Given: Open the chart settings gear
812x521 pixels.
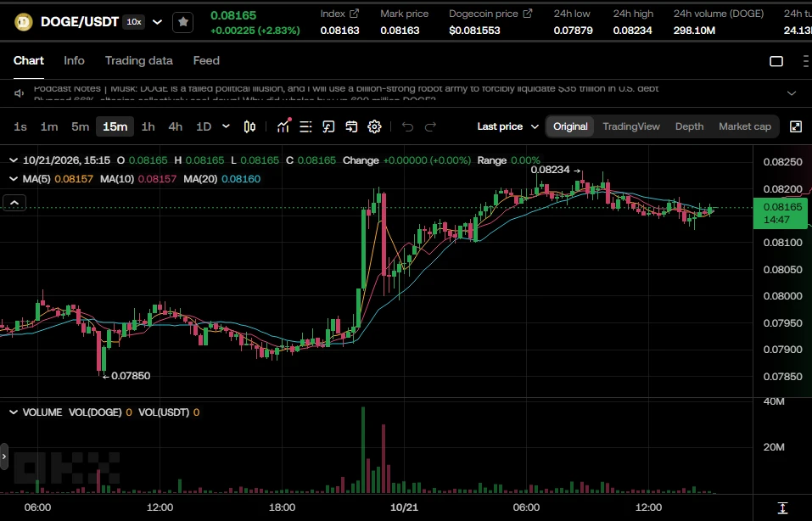Looking at the screenshot, I should click(374, 126).
